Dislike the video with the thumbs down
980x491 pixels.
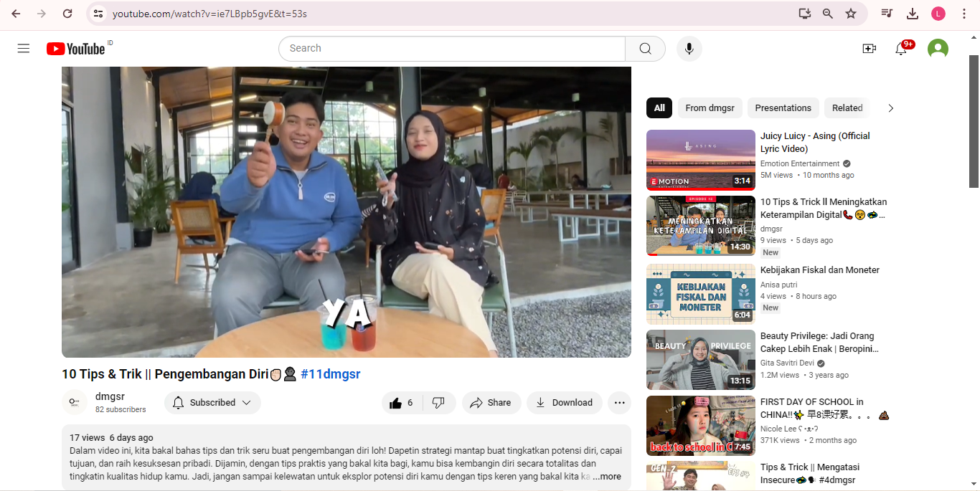pos(438,403)
